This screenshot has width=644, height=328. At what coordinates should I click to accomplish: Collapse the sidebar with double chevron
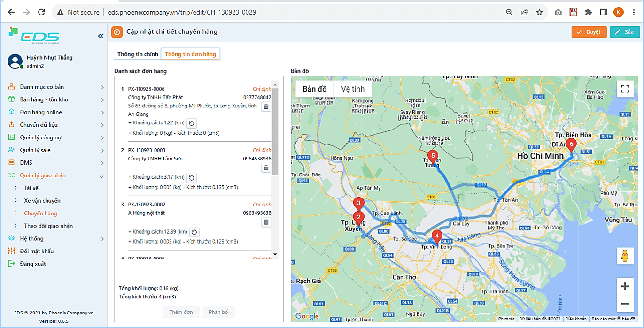(101, 36)
